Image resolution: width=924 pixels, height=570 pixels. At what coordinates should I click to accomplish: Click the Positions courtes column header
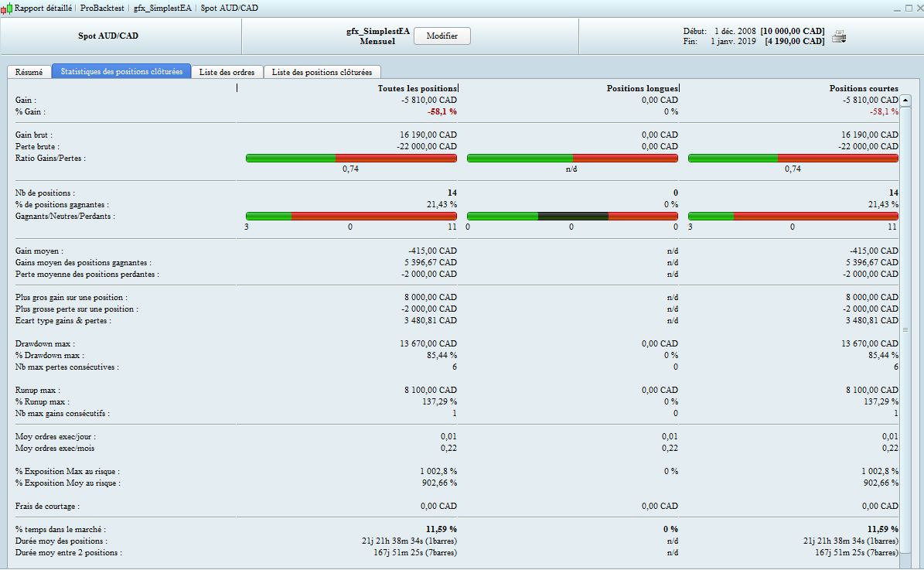pyautogui.click(x=864, y=88)
